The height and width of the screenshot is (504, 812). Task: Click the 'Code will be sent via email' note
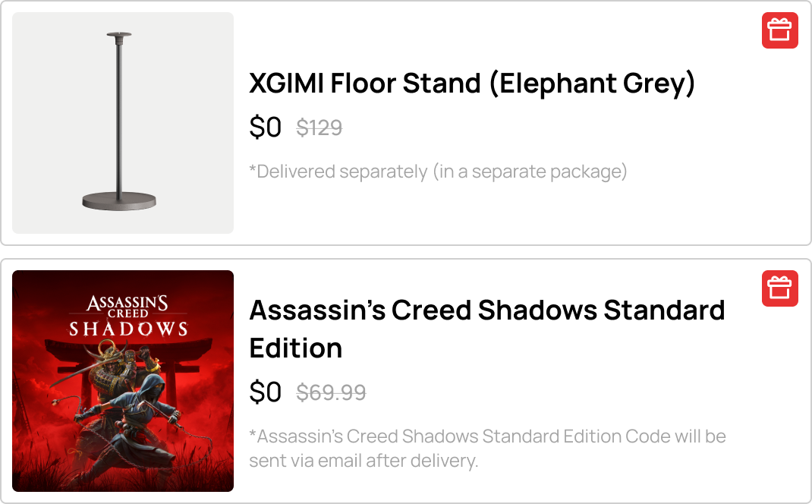pos(486,448)
